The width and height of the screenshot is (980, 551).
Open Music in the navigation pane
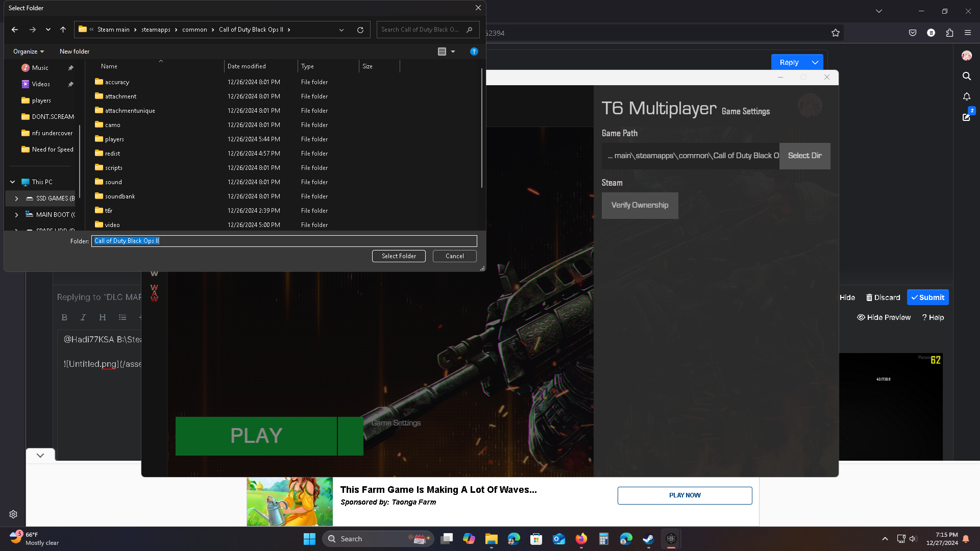tap(40, 68)
